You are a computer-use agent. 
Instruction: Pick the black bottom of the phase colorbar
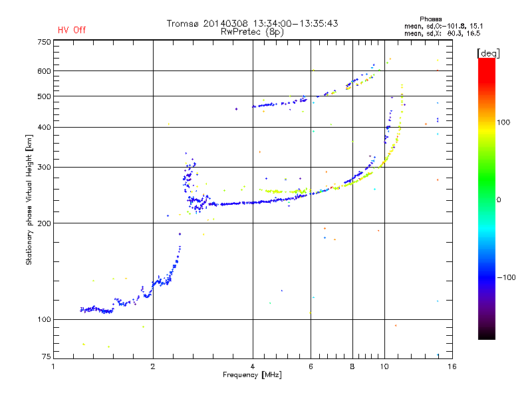[x=487, y=334]
